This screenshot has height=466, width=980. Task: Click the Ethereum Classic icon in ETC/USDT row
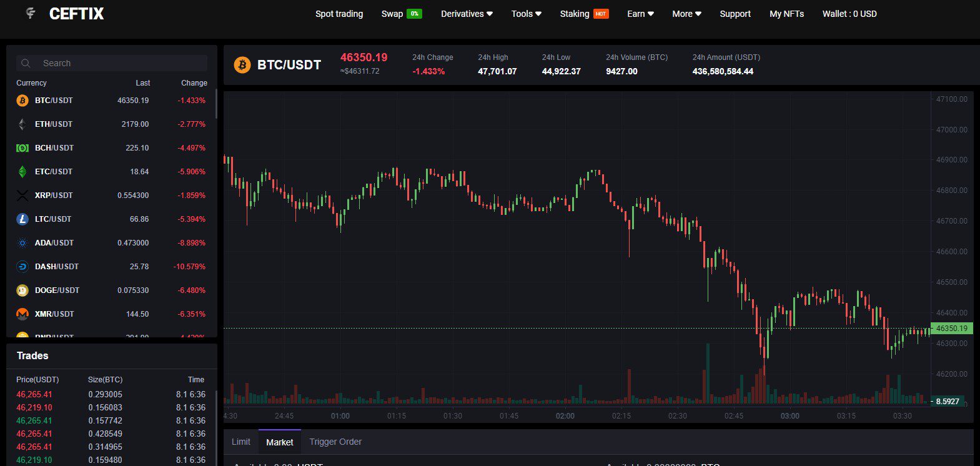[x=22, y=172]
